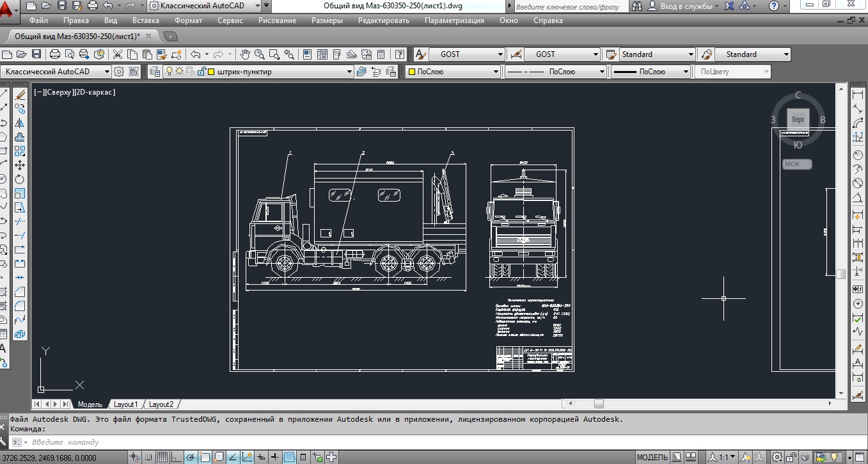Select the Linear dimension tool
The width and height of the screenshot is (868, 464).
click(858, 94)
